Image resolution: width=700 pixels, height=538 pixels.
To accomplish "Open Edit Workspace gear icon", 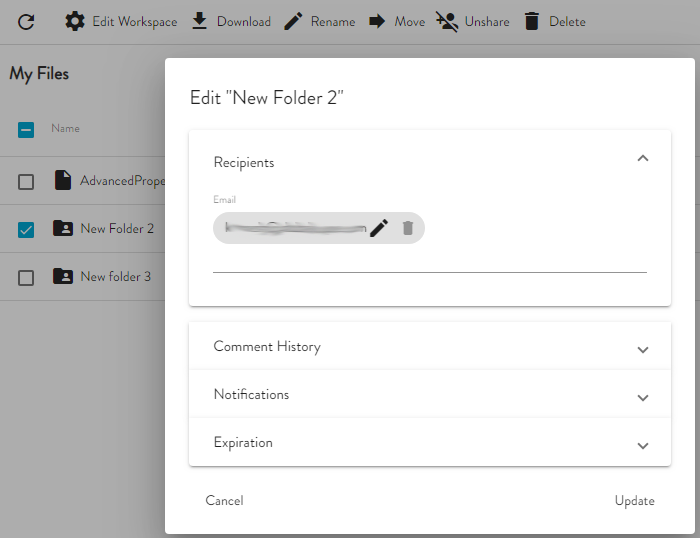I will [x=75, y=21].
